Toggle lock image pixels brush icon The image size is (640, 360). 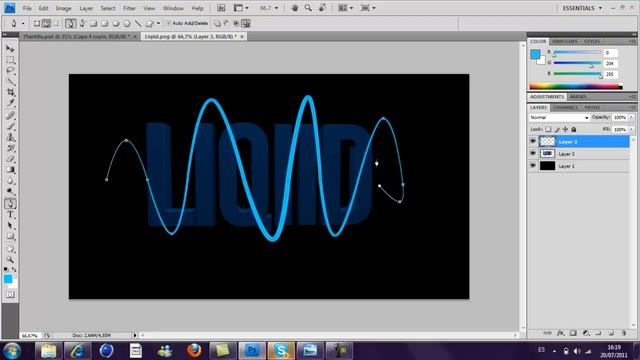(x=557, y=129)
